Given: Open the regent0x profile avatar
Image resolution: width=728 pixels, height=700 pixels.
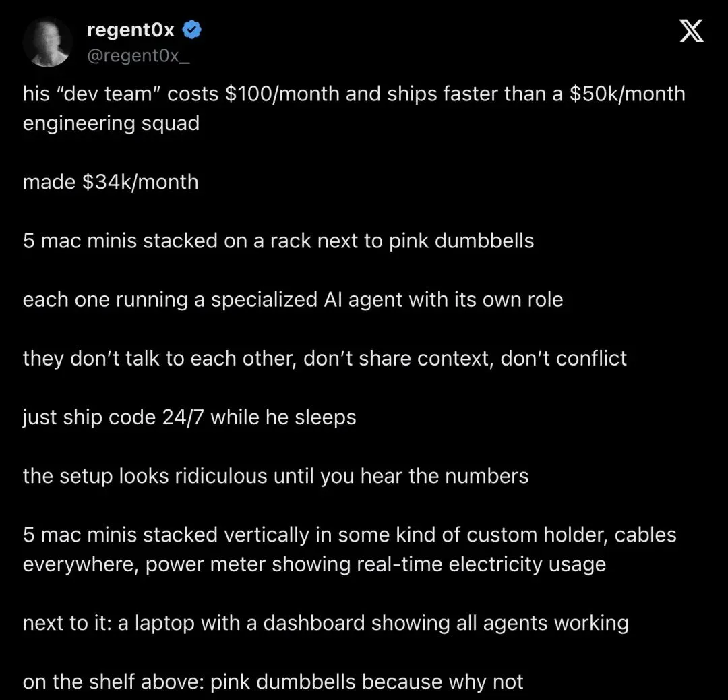Looking at the screenshot, I should [47, 42].
